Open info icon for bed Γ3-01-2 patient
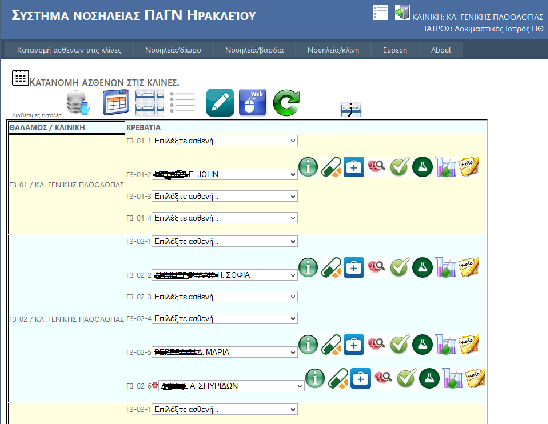548x424 pixels. (x=308, y=167)
